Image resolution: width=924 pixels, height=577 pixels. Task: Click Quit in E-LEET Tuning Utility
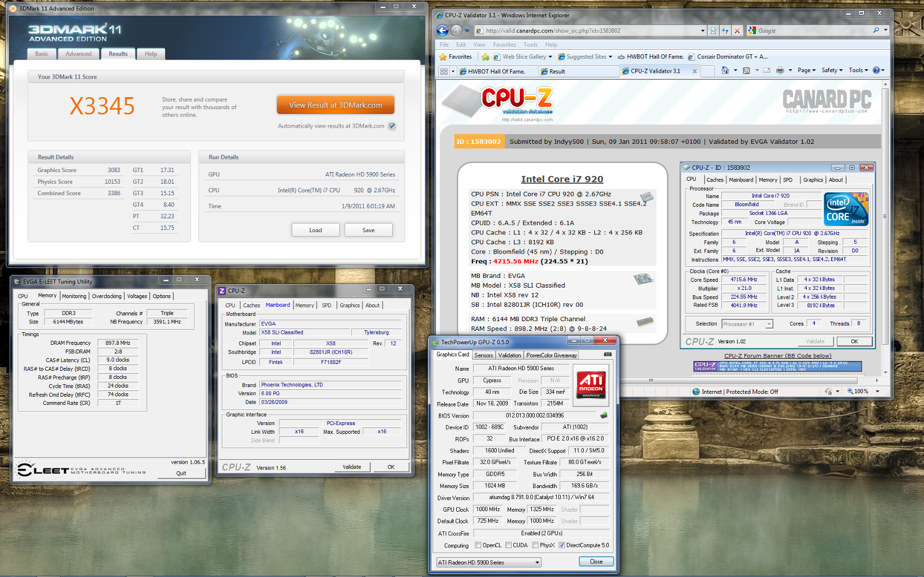pyautogui.click(x=181, y=473)
